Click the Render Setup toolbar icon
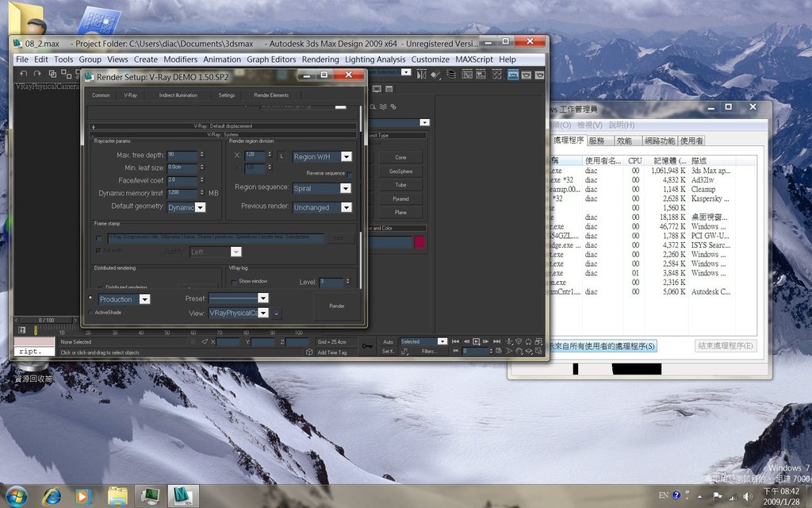The image size is (812, 508). pyautogui.click(x=513, y=75)
